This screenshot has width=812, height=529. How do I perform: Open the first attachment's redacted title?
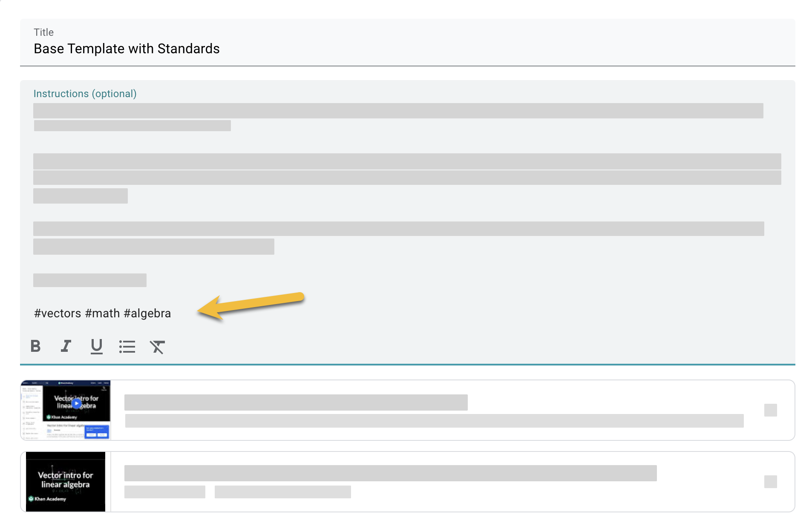296,402
